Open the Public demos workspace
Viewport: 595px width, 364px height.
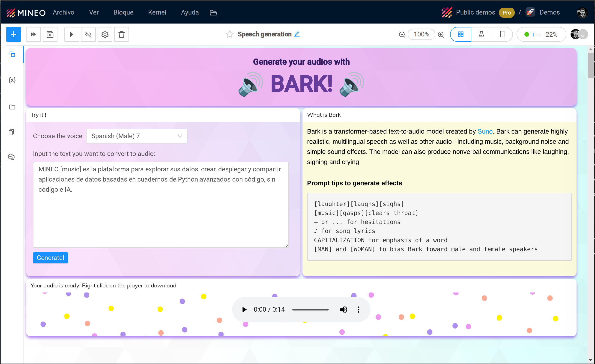pyautogui.click(x=475, y=12)
